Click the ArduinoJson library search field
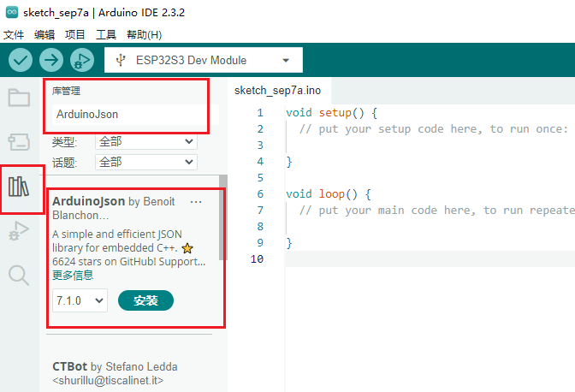 click(x=135, y=115)
